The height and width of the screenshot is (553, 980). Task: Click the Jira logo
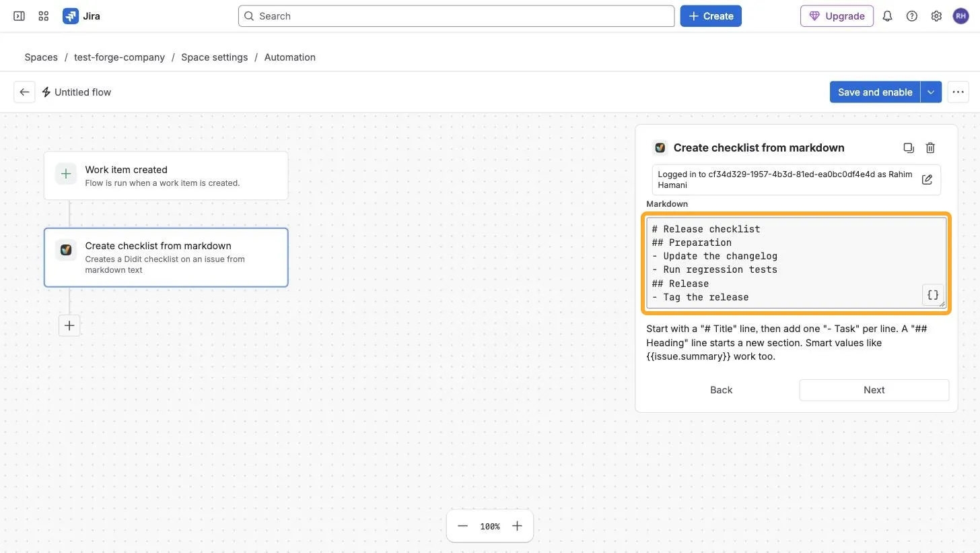tap(81, 16)
